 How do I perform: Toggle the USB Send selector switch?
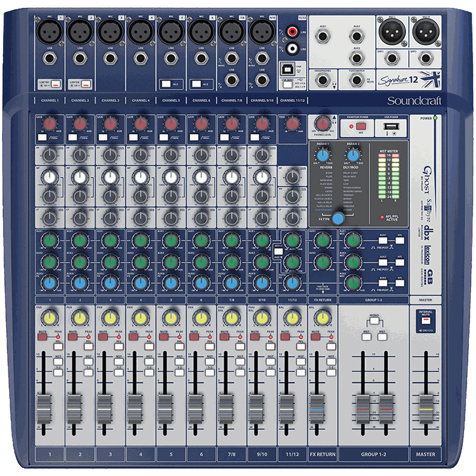288,85
